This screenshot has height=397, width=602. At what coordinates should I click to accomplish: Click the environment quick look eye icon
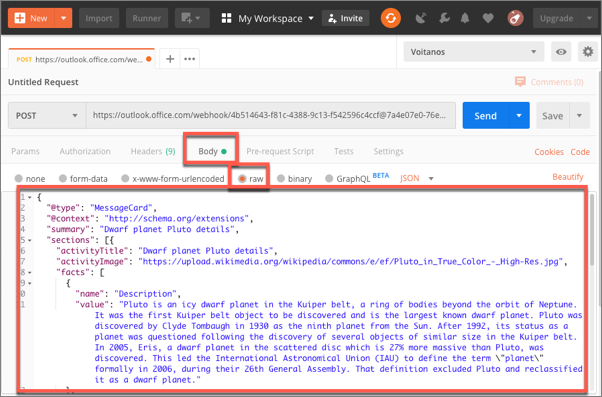561,51
